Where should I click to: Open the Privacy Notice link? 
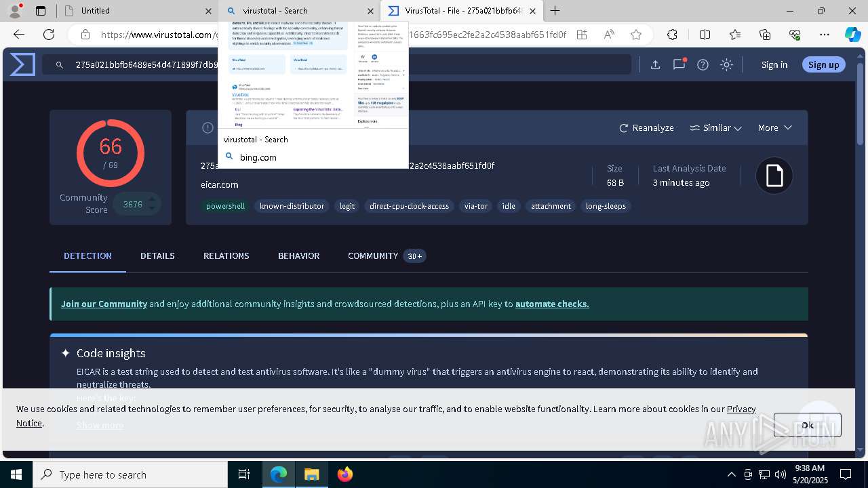(741, 409)
